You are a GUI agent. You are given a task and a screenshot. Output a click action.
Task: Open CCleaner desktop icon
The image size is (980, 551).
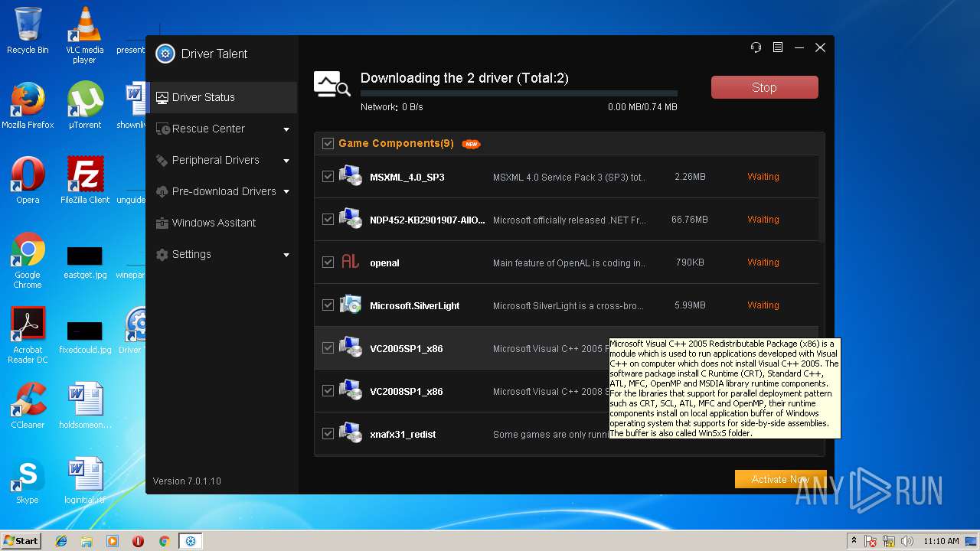(28, 406)
